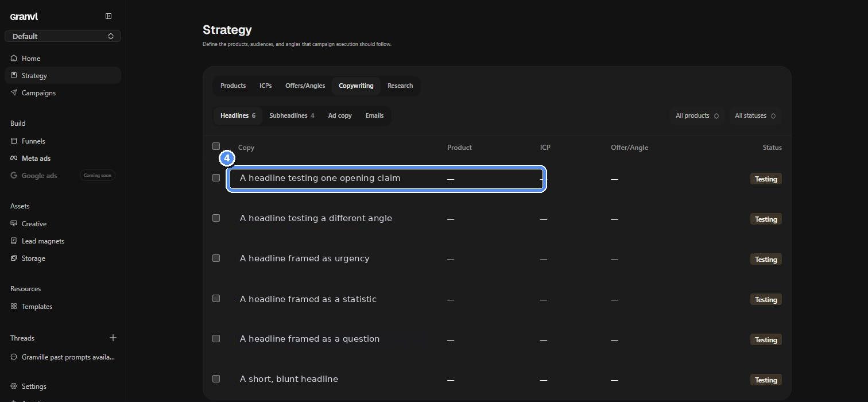Click Testing status of short blunt headline
This screenshot has width=868, height=402.
point(766,380)
